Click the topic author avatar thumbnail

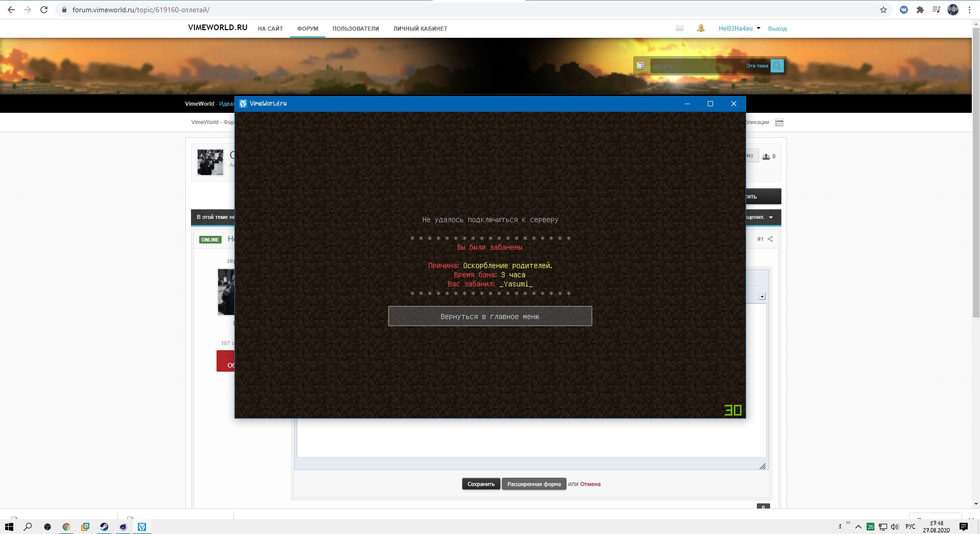tap(210, 162)
